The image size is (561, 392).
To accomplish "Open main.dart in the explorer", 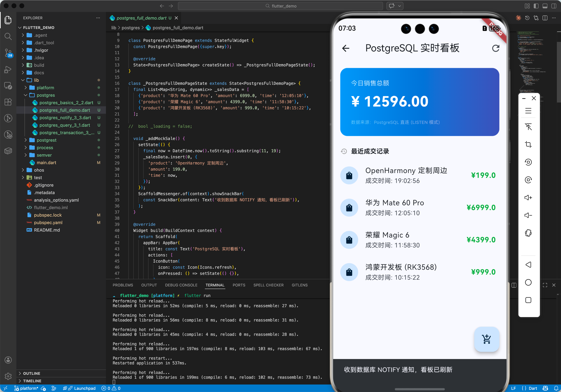I will 46,163.
